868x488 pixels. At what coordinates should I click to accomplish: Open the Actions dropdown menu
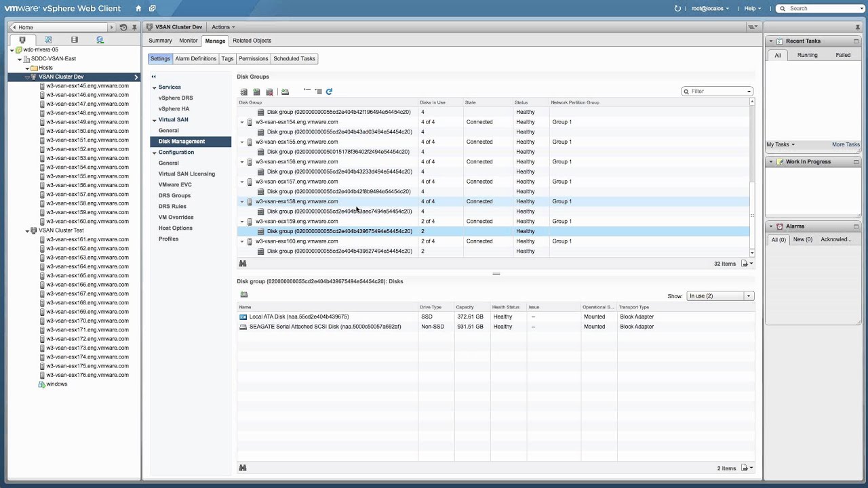coord(223,27)
